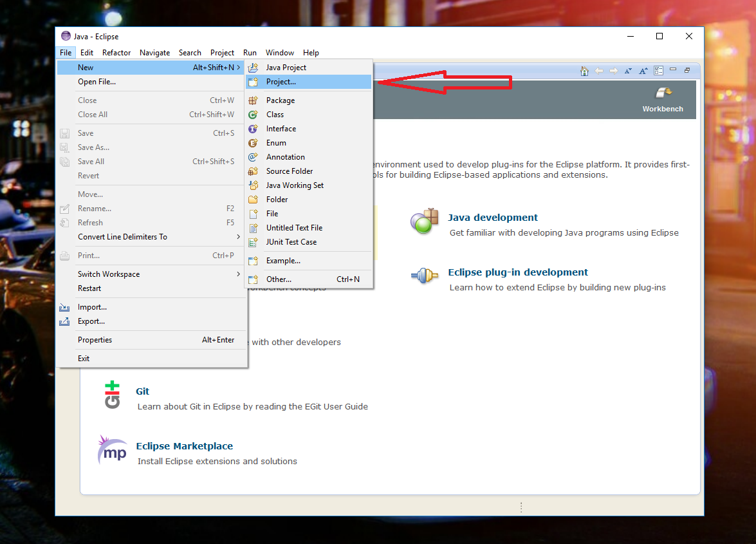Open the Java development link

tap(493, 218)
